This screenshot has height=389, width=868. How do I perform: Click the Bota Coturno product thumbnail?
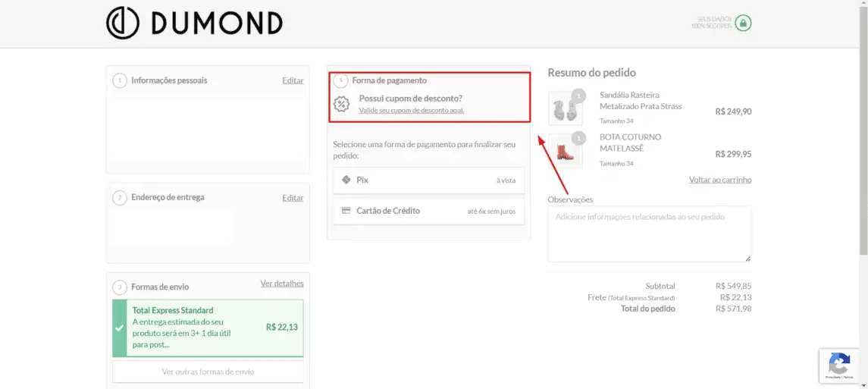tap(566, 151)
